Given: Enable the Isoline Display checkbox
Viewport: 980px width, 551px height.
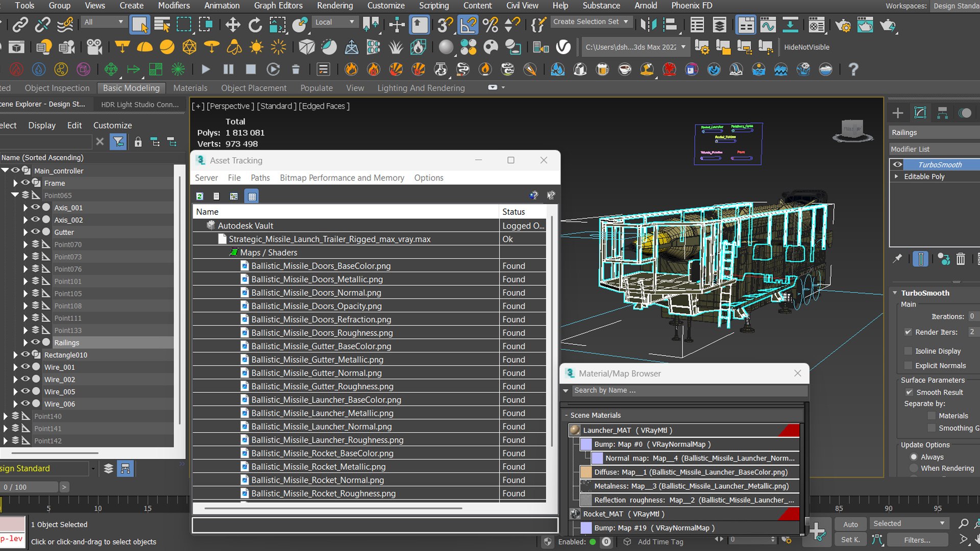Looking at the screenshot, I should click(x=908, y=351).
